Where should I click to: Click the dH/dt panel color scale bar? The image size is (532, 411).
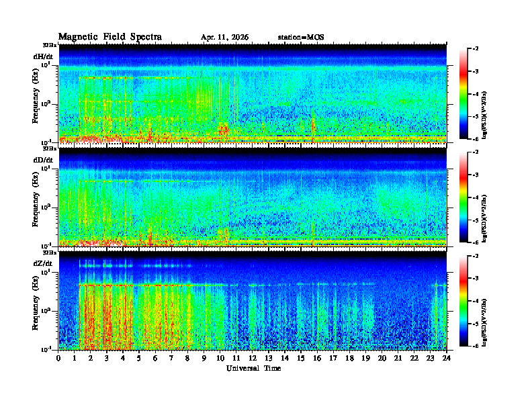click(x=463, y=94)
